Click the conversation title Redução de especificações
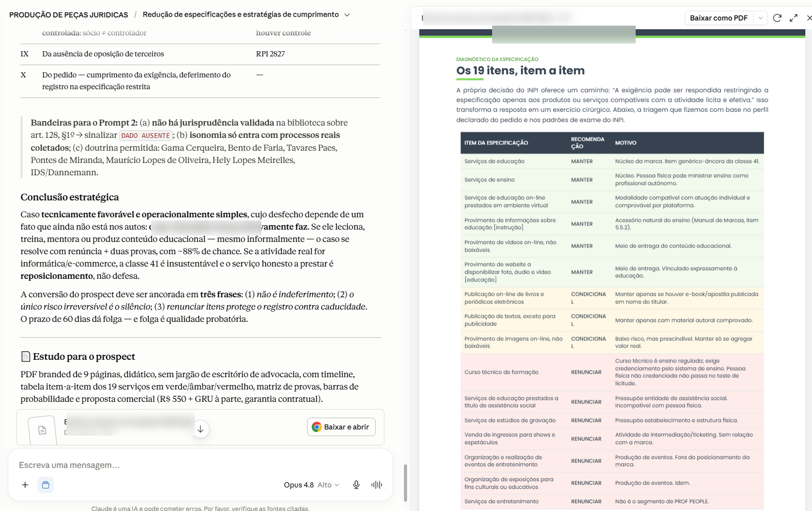812x511 pixels. 240,14
